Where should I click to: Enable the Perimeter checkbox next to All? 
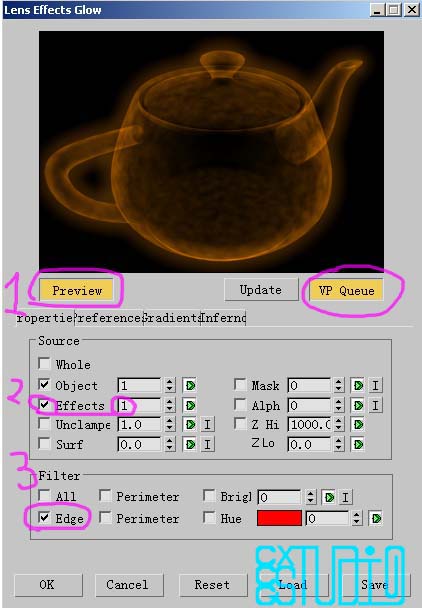[x=105, y=496]
